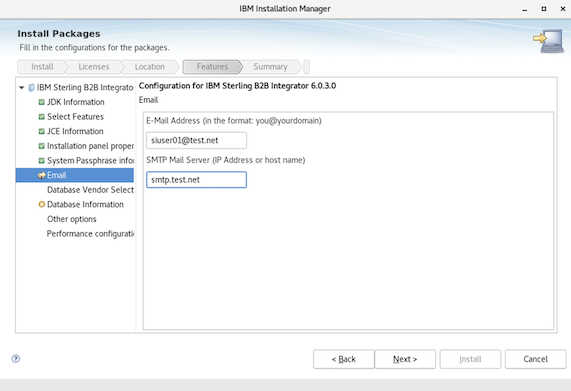The width and height of the screenshot is (571, 391).
Task: Go to the Summary wizard step
Action: point(270,67)
